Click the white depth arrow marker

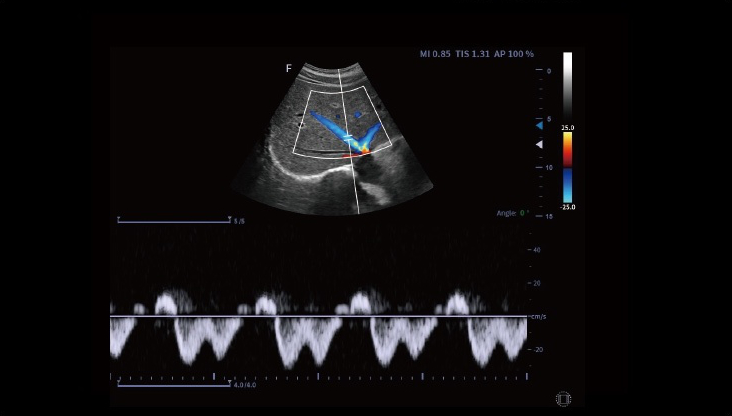[539, 145]
